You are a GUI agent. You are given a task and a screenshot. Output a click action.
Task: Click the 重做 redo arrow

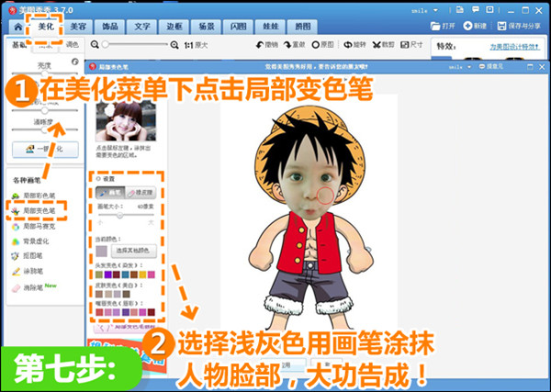click(287, 45)
